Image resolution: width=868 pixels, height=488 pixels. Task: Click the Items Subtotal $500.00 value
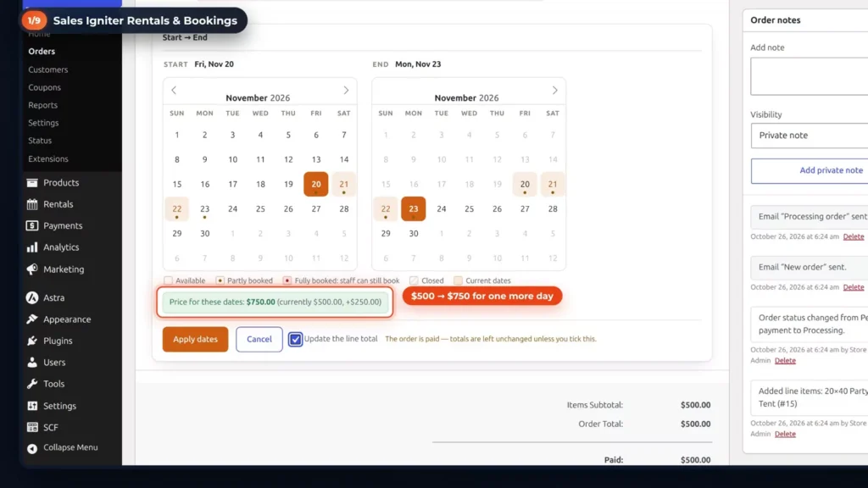[x=695, y=406]
